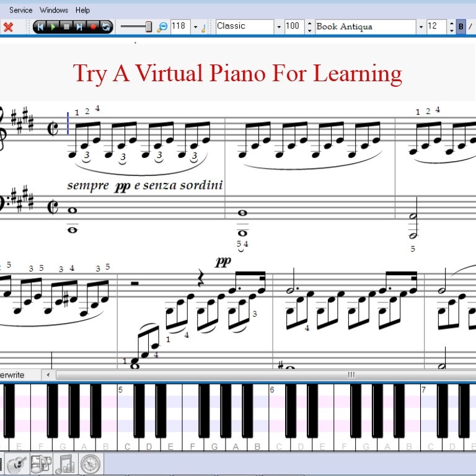The width and height of the screenshot is (476, 476).
Task: Click the guitar instrument icon
Action: (17, 464)
